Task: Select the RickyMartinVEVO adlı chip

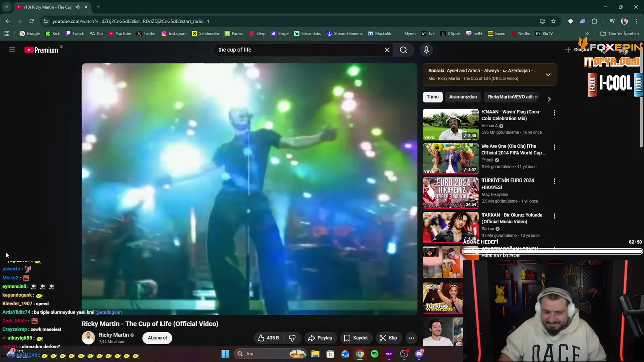Action: coord(513,97)
